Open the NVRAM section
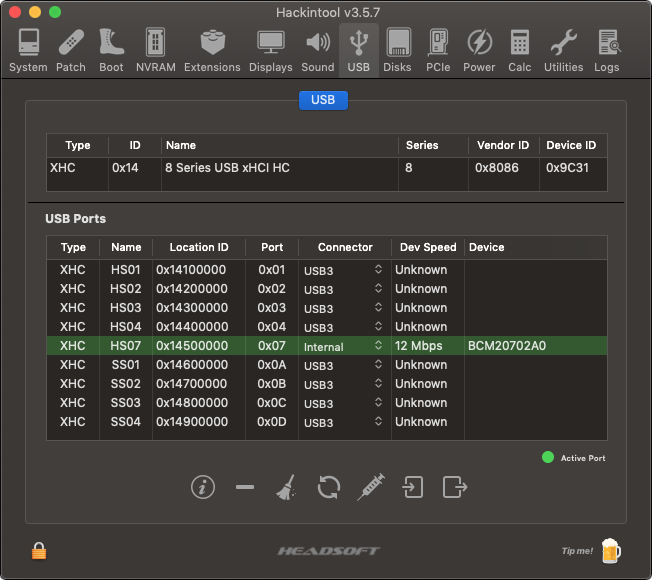 [156, 50]
